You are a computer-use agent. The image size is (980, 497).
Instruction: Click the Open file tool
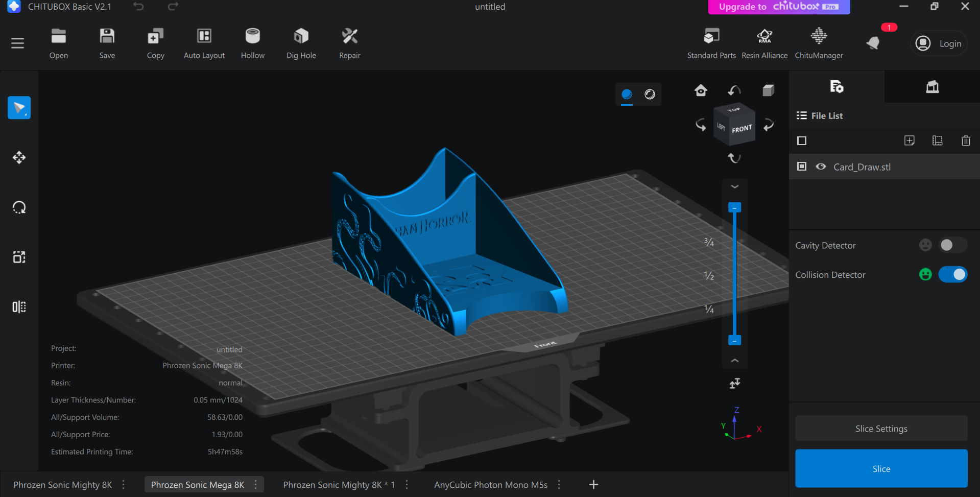(x=59, y=43)
